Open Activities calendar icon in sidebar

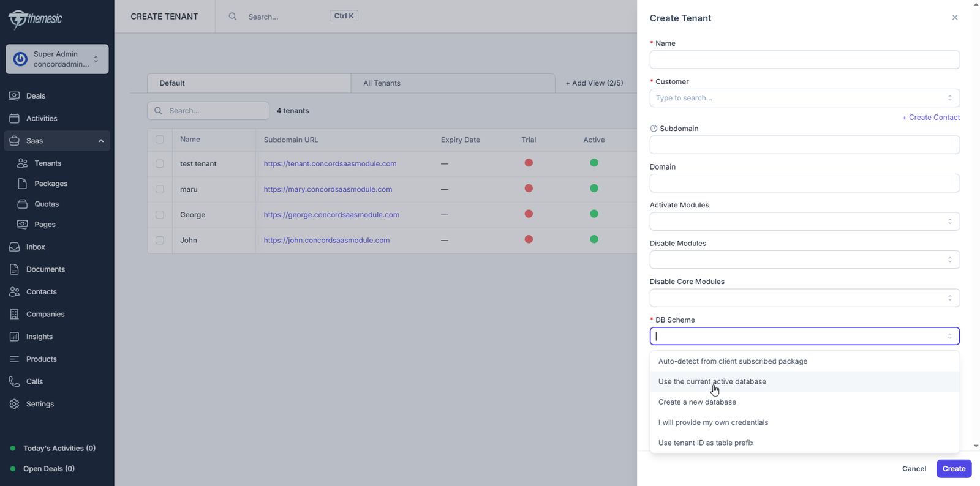point(14,118)
